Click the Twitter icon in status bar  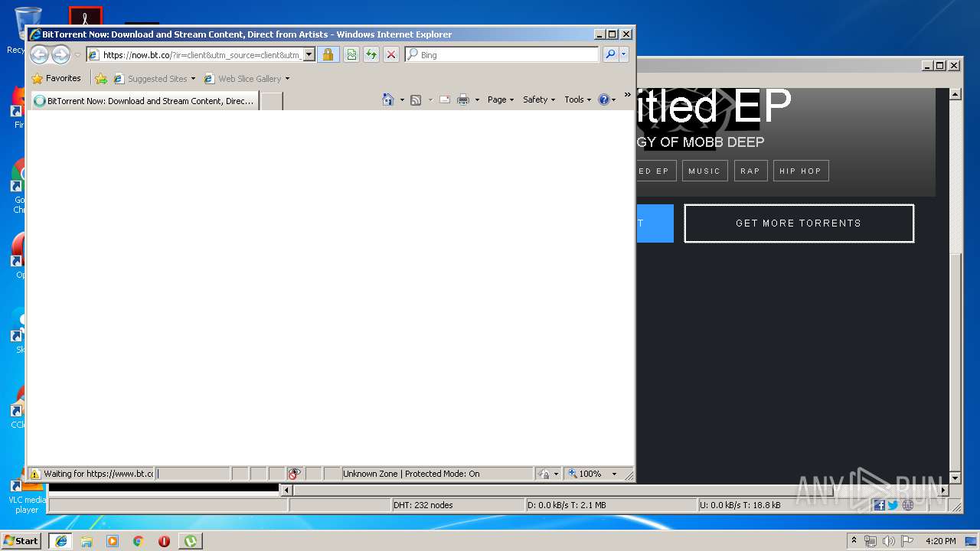[893, 505]
